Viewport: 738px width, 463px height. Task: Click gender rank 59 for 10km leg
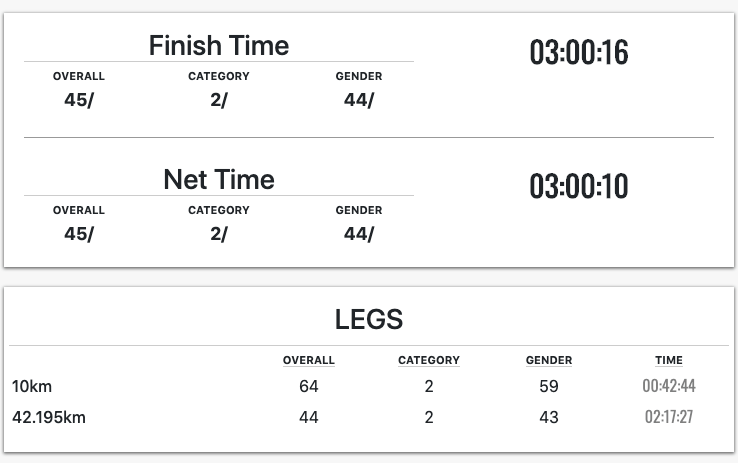click(x=549, y=386)
